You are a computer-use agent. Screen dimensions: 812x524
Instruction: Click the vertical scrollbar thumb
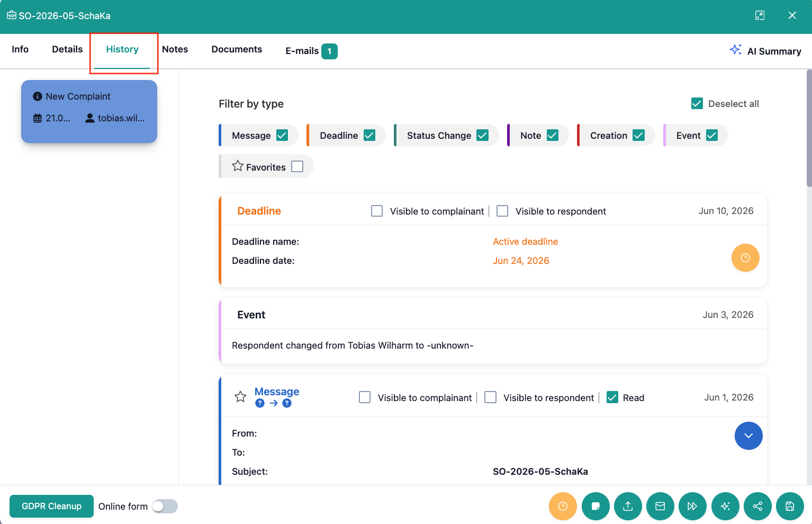coord(809,128)
